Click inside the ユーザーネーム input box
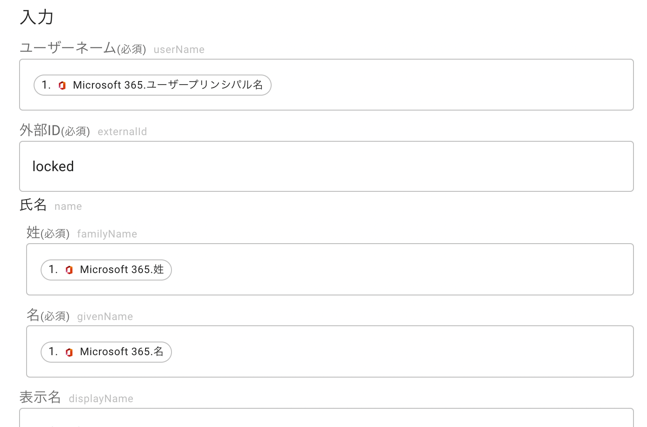This screenshot has height=427, width=647. (450, 85)
